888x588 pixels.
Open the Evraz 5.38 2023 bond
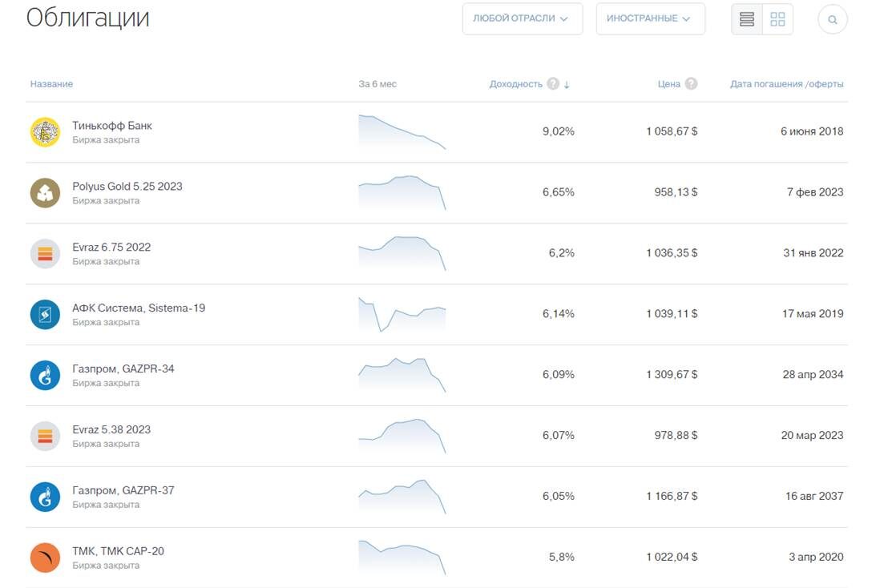[x=111, y=429]
